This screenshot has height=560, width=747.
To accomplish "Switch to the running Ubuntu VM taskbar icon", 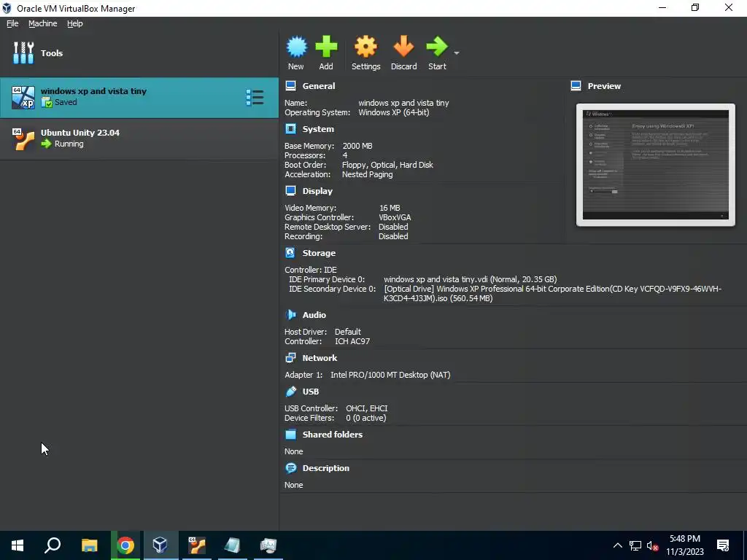I will click(197, 545).
